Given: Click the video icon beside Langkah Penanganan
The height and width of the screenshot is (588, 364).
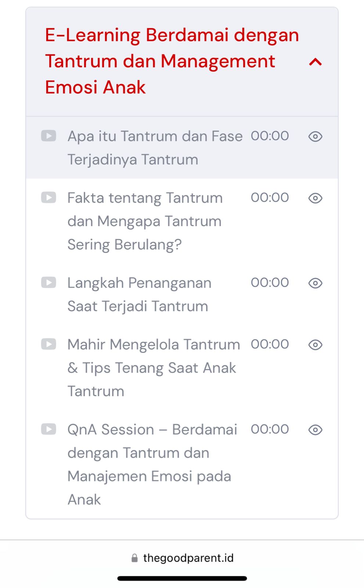Looking at the screenshot, I should point(48,283).
